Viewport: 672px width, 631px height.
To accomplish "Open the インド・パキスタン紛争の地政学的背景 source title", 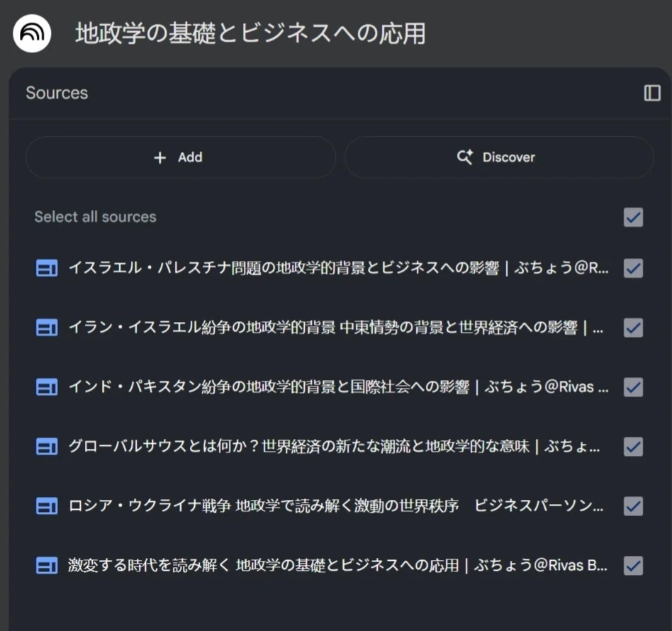I will click(339, 388).
